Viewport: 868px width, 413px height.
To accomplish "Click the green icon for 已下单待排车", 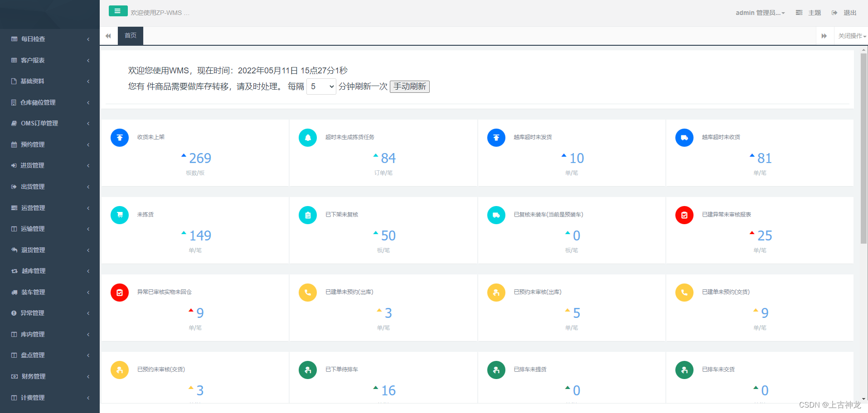I will pos(308,370).
